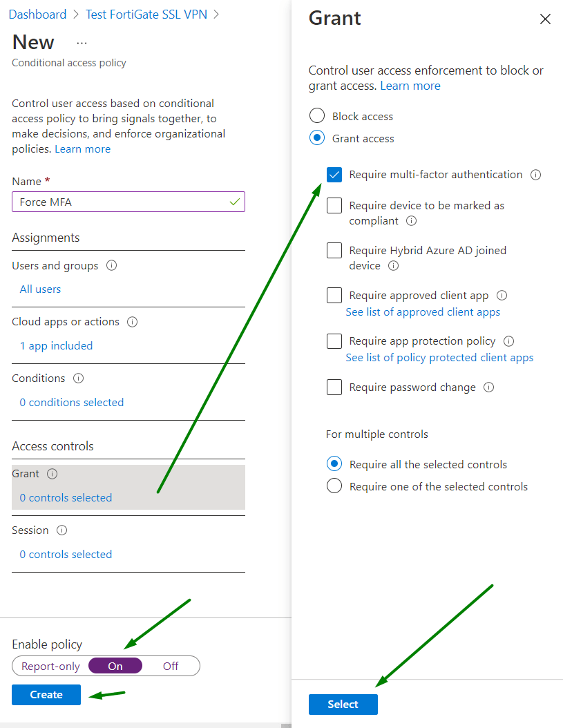
Task: Click info icon next to Conditions
Action: coord(79,379)
